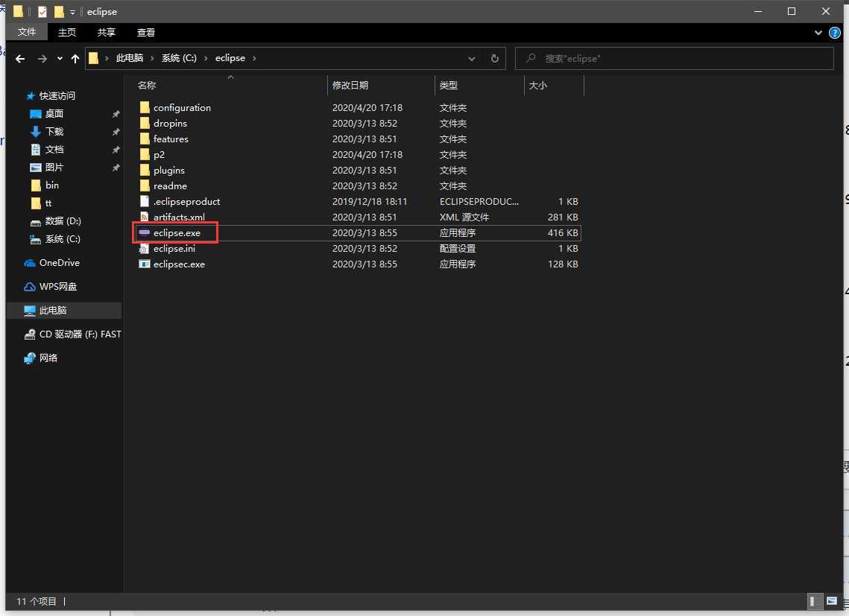This screenshot has height=616, width=849.
Task: Refresh the eclipse folder view
Action: click(x=494, y=58)
